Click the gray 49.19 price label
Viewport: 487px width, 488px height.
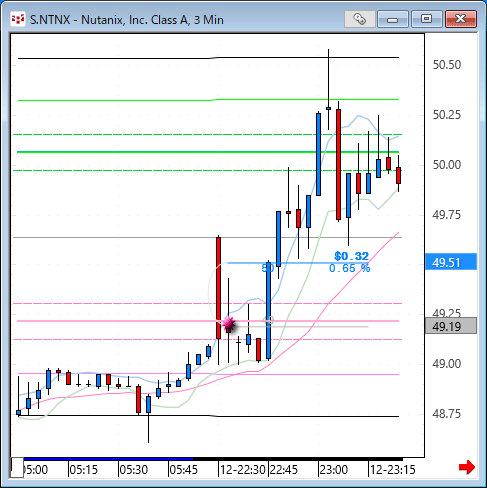(451, 326)
